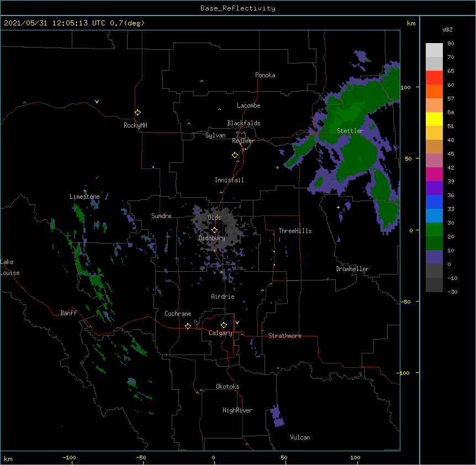Viewport: 476px width, 465px height.
Task: Click the RockyMH label
Action: [x=135, y=125]
